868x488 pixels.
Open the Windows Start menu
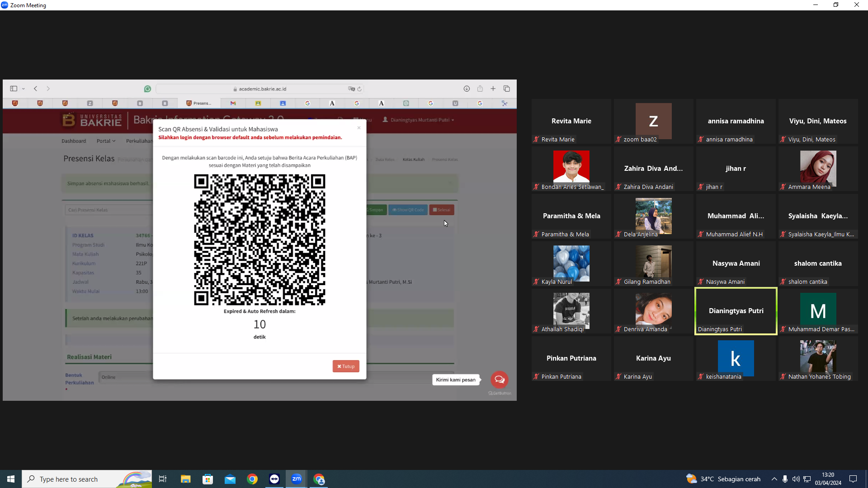(11, 479)
